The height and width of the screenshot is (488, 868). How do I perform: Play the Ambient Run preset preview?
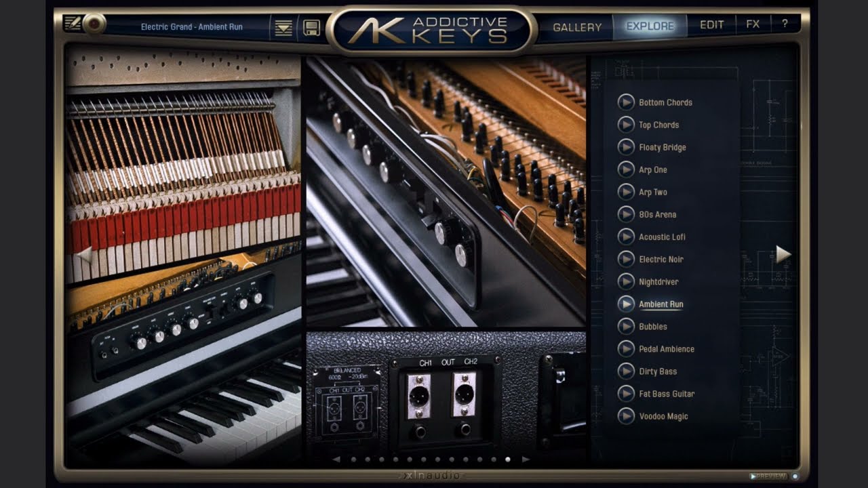click(626, 304)
